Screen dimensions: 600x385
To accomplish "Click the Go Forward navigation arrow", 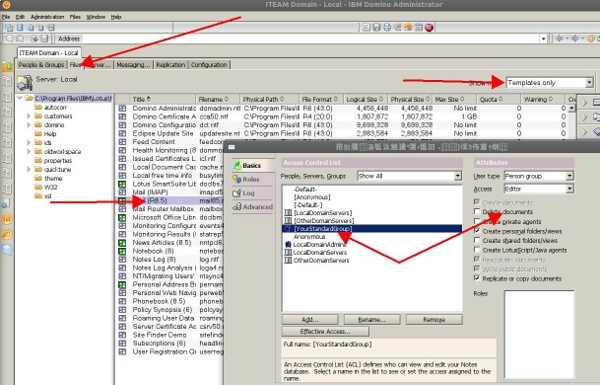I will 575,39.
